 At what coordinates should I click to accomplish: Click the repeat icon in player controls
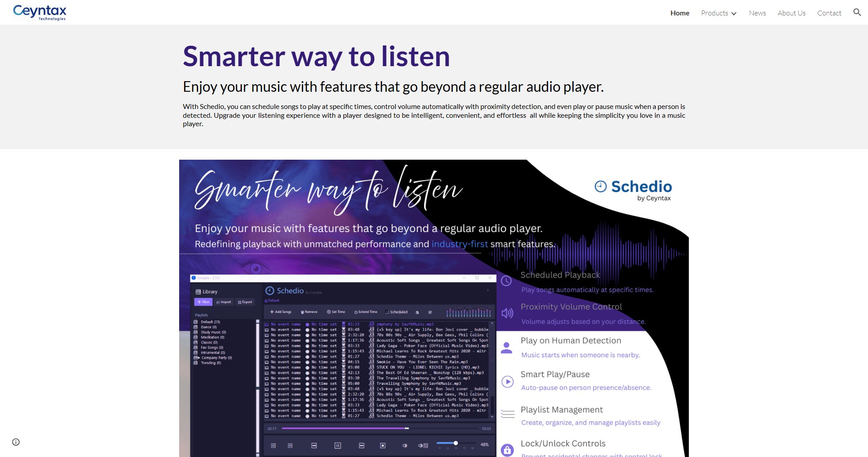tap(290, 446)
